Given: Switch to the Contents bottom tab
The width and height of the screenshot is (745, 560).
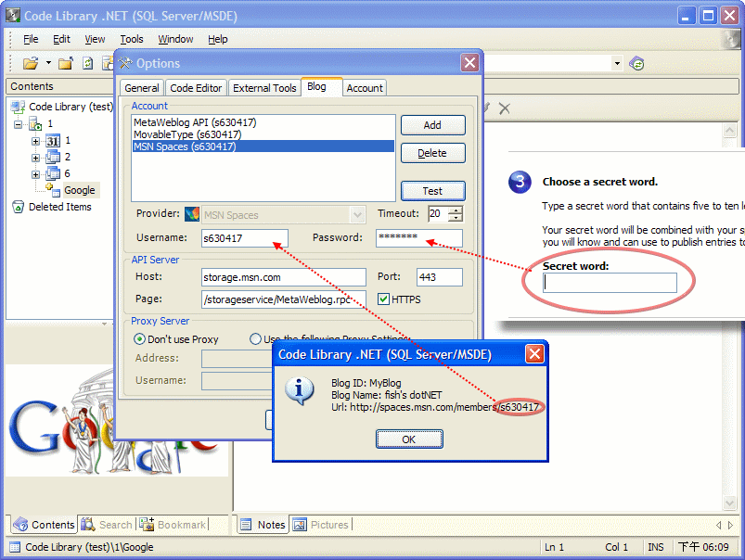Looking at the screenshot, I should [44, 525].
